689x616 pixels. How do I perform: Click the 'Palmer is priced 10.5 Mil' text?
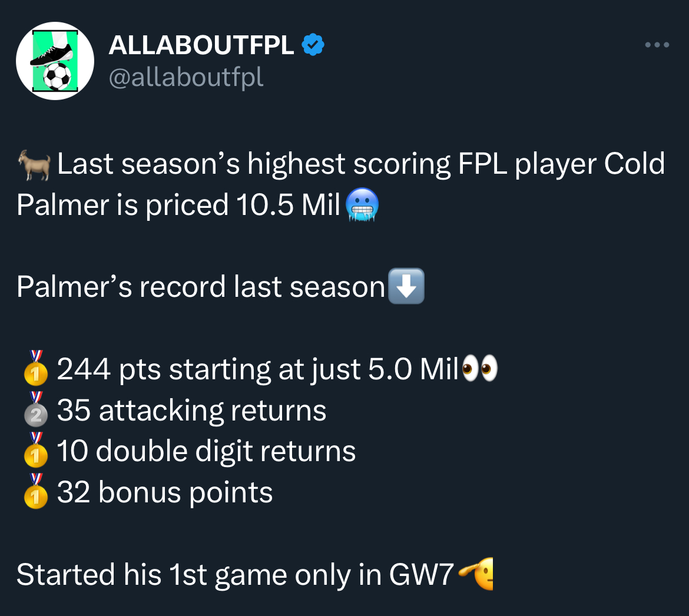tap(178, 205)
